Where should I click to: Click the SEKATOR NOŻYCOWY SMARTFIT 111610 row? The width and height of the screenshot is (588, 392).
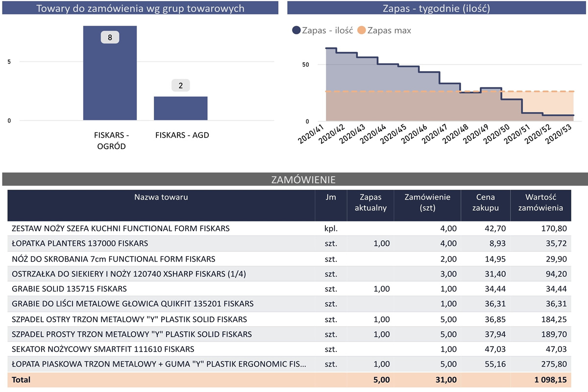(x=103, y=349)
